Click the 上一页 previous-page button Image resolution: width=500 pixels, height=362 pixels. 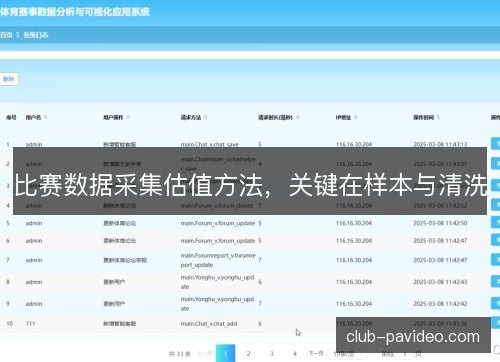click(x=204, y=353)
